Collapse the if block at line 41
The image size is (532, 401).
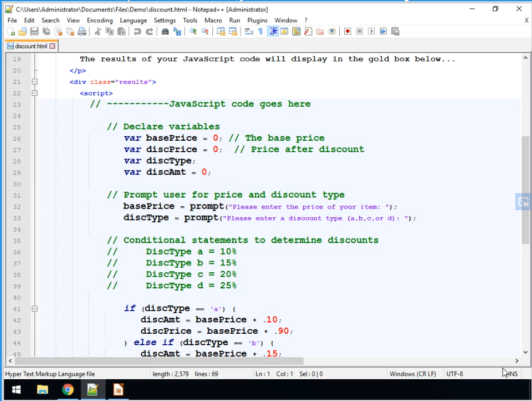point(34,309)
